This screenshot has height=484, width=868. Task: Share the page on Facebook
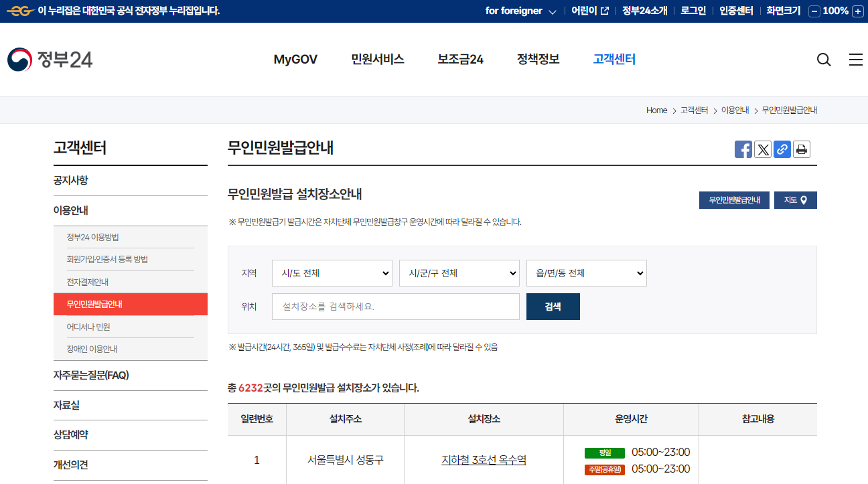(743, 149)
